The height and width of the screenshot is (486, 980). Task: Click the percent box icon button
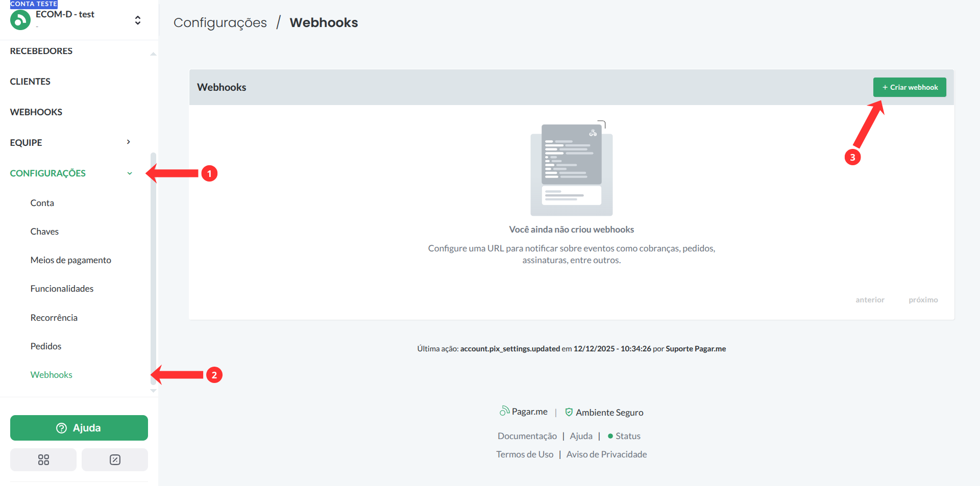pos(115,460)
